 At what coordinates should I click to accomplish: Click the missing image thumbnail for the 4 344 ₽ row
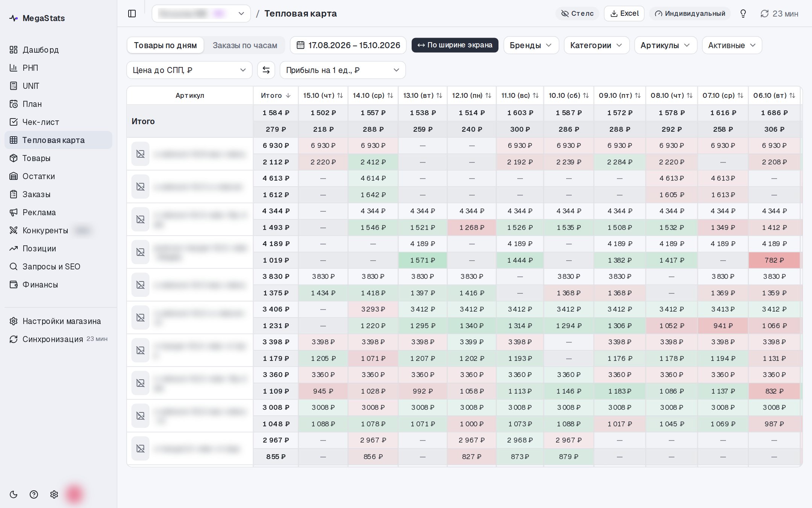(x=141, y=219)
